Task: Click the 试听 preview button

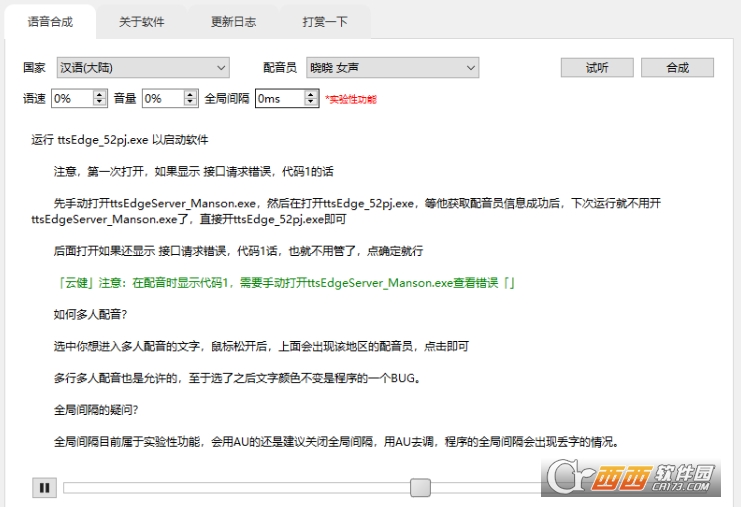Action: (597, 68)
